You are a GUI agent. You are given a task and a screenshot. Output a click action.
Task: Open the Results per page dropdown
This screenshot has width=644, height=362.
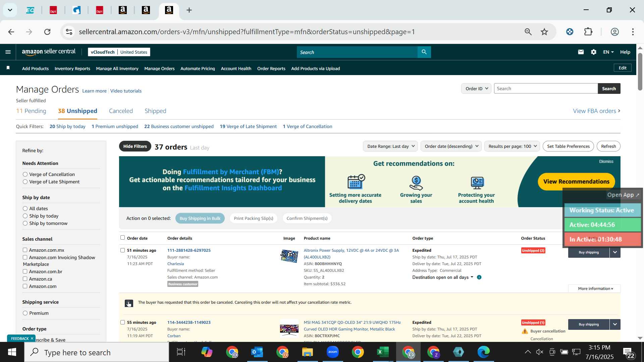pyautogui.click(x=512, y=146)
